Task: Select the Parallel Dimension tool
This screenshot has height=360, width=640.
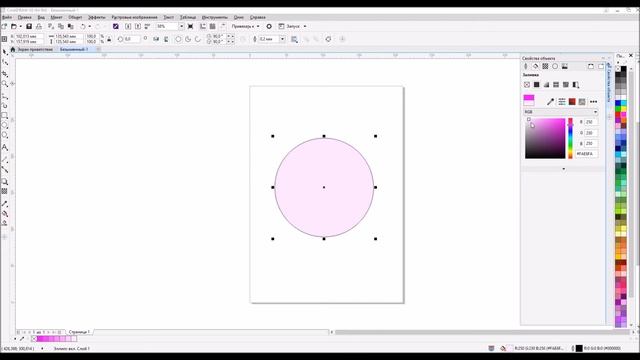Action: [x=5, y=159]
